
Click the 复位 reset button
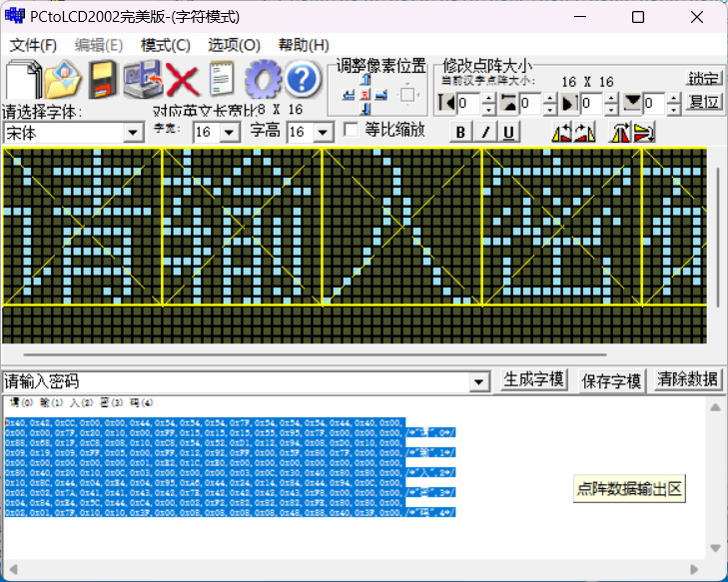pyautogui.click(x=704, y=102)
